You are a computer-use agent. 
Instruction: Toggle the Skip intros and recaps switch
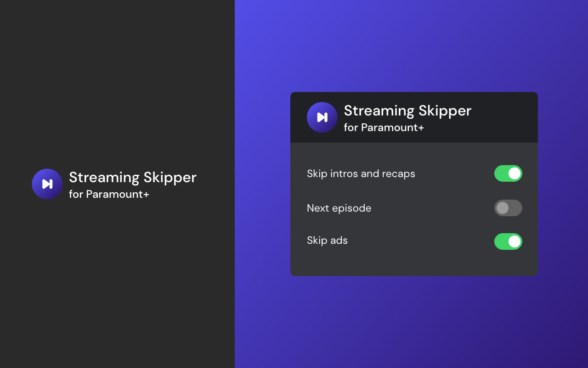[x=508, y=173]
